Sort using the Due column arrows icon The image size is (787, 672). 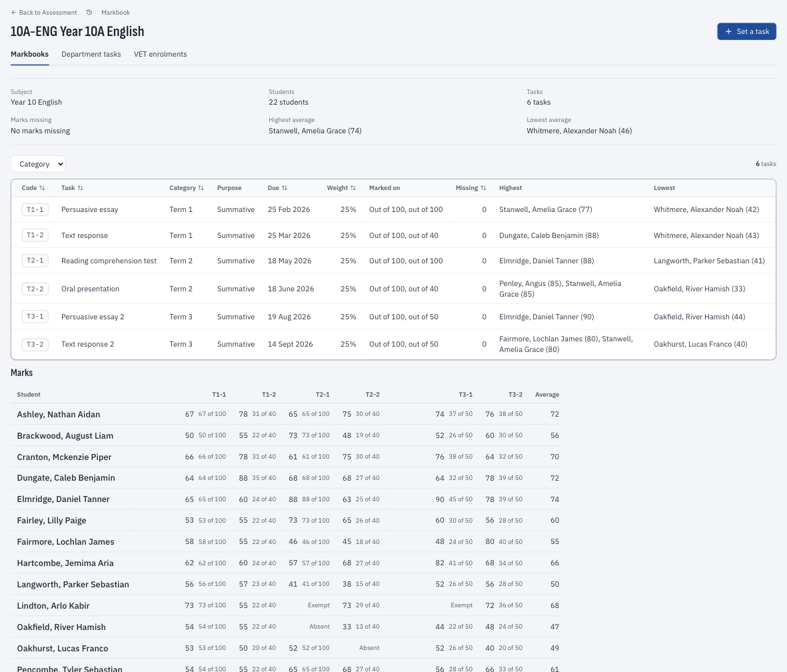point(285,188)
